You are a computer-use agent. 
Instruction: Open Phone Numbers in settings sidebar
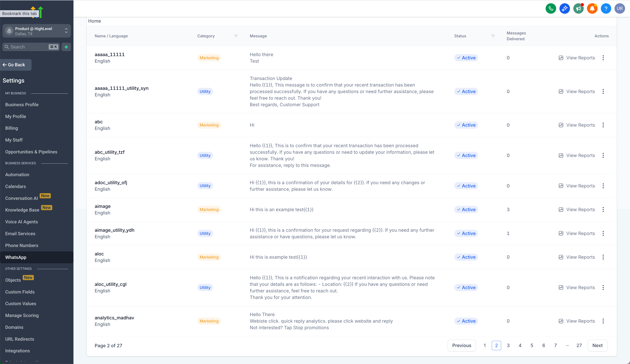[x=22, y=245]
